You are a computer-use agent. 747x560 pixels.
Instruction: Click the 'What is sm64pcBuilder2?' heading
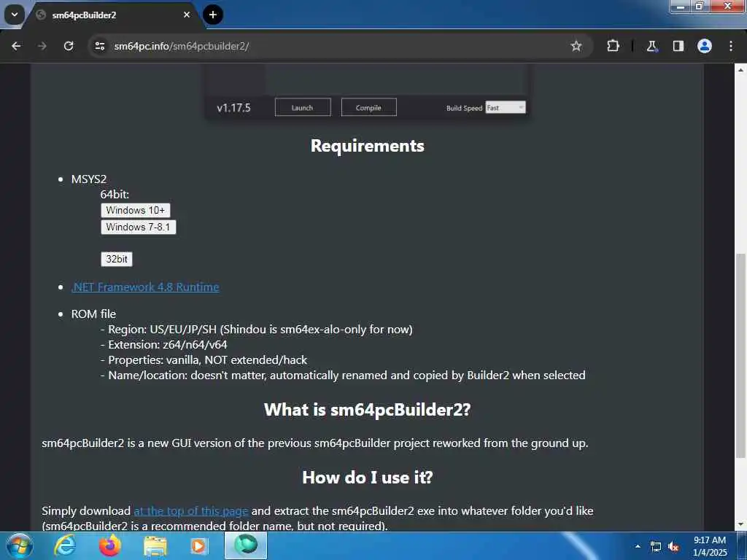point(368,410)
